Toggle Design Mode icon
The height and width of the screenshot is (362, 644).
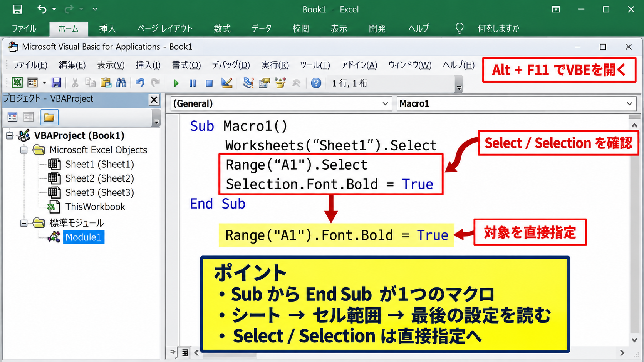click(227, 83)
